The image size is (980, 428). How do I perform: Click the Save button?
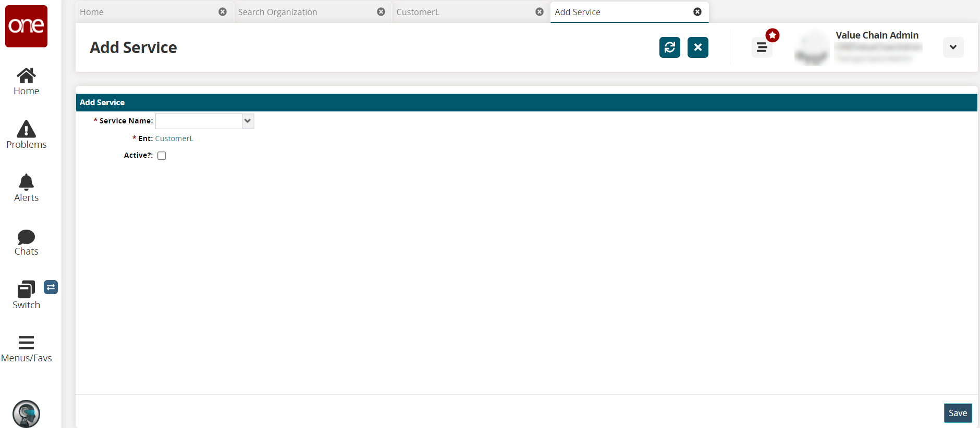click(x=958, y=413)
